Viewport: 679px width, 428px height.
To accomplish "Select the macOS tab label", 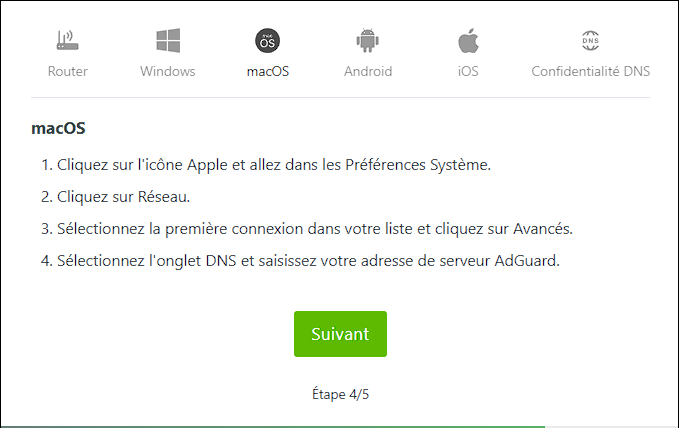I will pos(268,71).
